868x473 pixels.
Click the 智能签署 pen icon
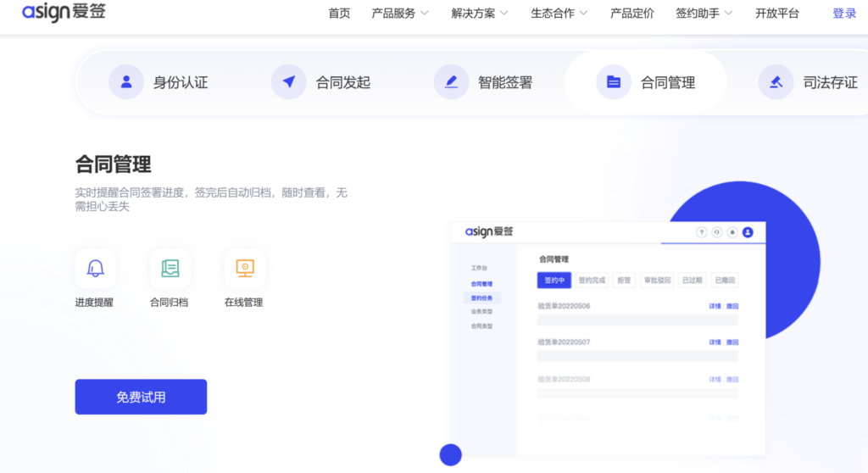coord(451,82)
